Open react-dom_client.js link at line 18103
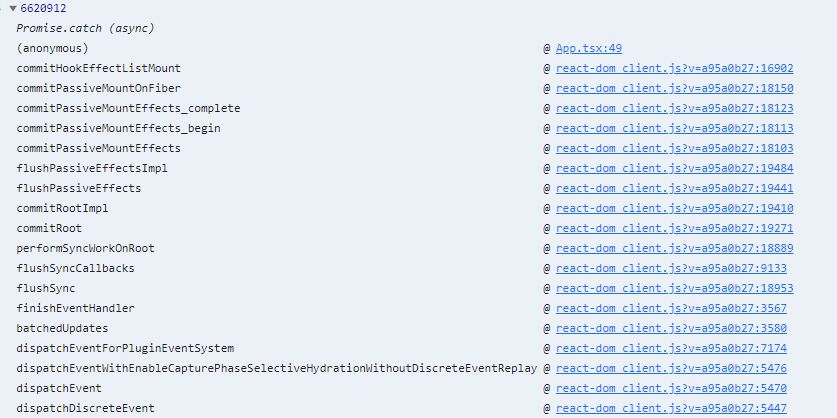This screenshot has width=837, height=418. [x=674, y=148]
